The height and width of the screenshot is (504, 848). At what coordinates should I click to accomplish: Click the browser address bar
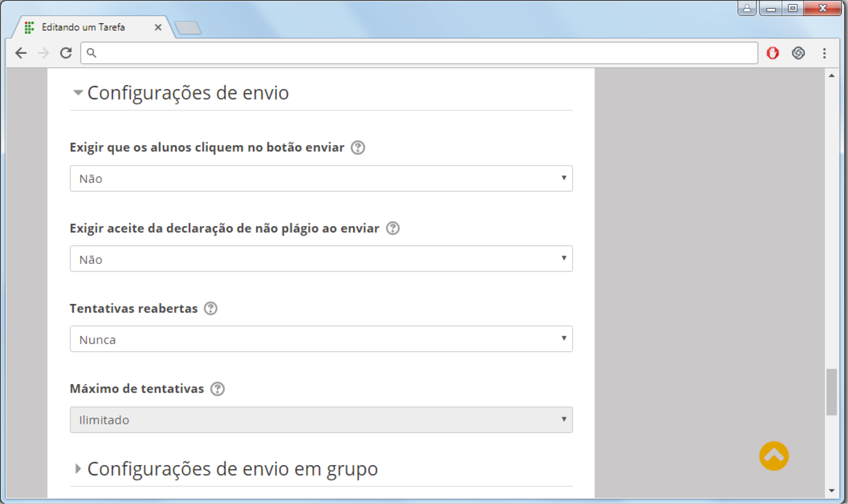pyautogui.click(x=419, y=53)
